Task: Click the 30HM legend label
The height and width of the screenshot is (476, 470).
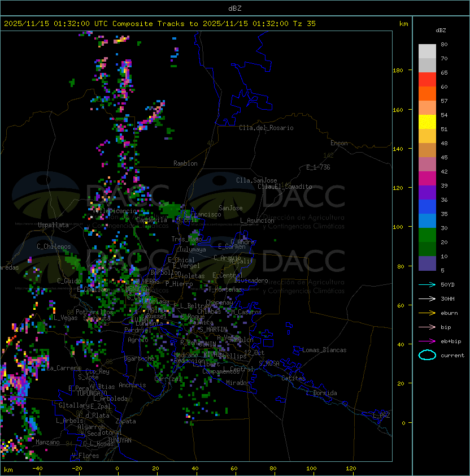Action: (x=447, y=298)
